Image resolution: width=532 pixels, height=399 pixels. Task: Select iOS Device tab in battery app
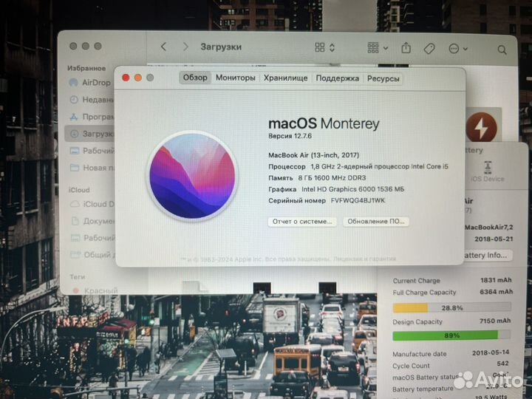487,171
